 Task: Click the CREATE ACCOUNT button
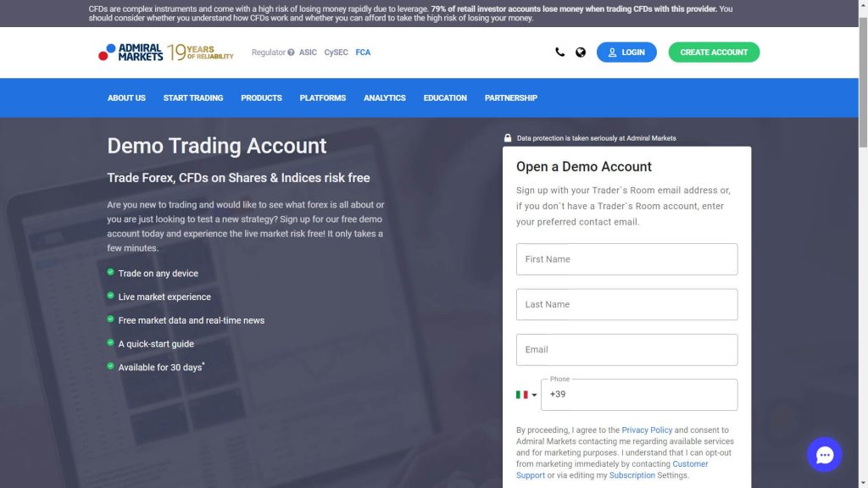(x=714, y=52)
